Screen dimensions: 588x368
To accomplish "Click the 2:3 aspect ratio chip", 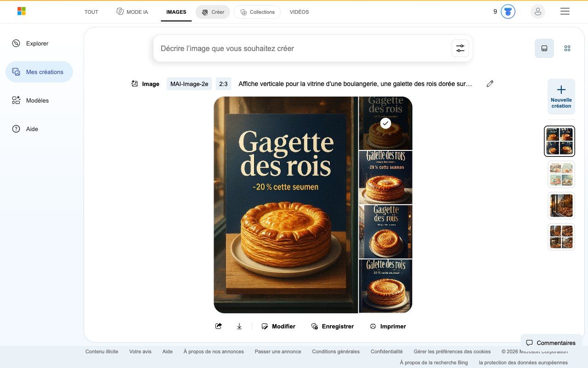I will (223, 84).
